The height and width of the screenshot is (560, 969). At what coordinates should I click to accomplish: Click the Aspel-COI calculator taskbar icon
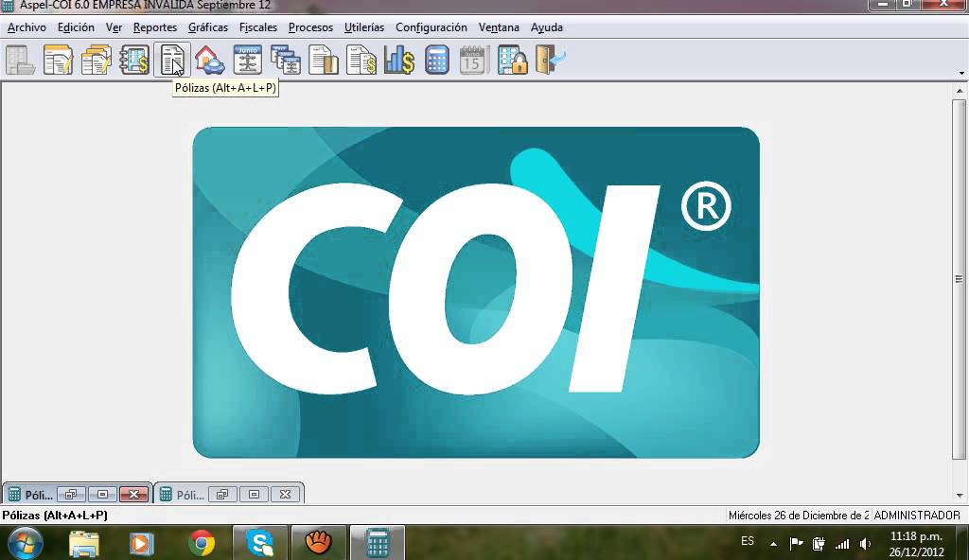(x=378, y=543)
